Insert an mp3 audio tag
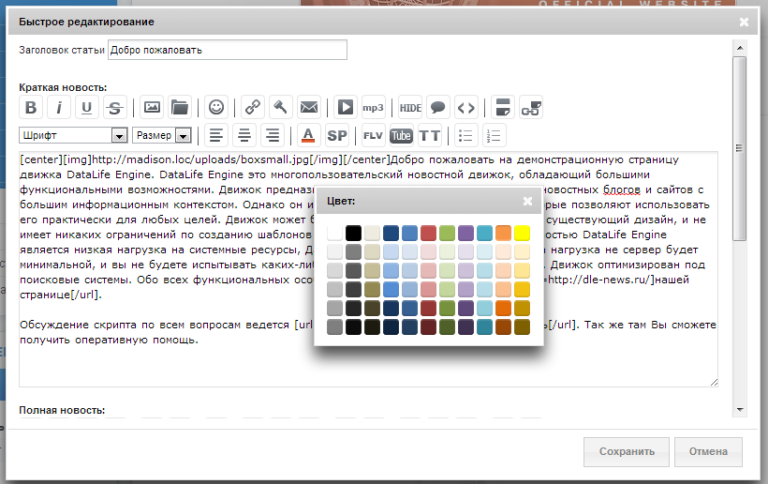This screenshot has width=768, height=484. click(373, 107)
